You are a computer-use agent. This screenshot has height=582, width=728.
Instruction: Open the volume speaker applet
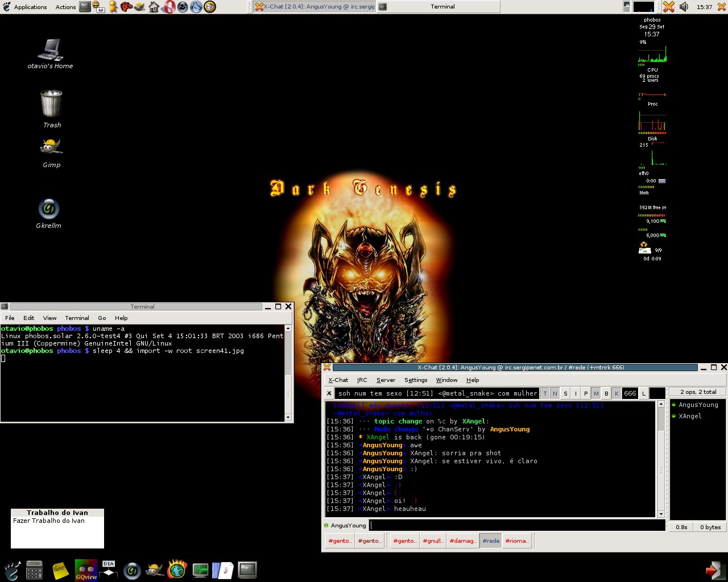(684, 7)
